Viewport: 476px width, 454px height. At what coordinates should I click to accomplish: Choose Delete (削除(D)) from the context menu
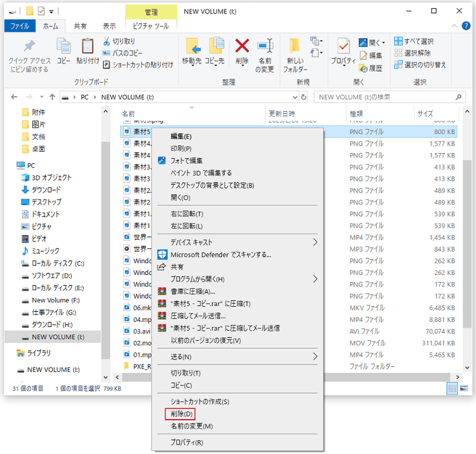click(182, 414)
